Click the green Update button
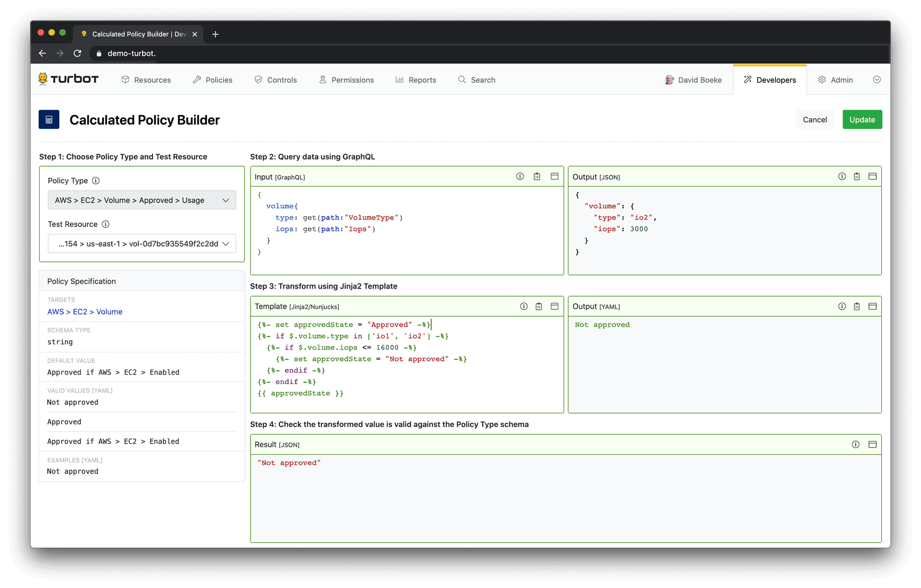The height and width of the screenshot is (588, 921). click(862, 120)
